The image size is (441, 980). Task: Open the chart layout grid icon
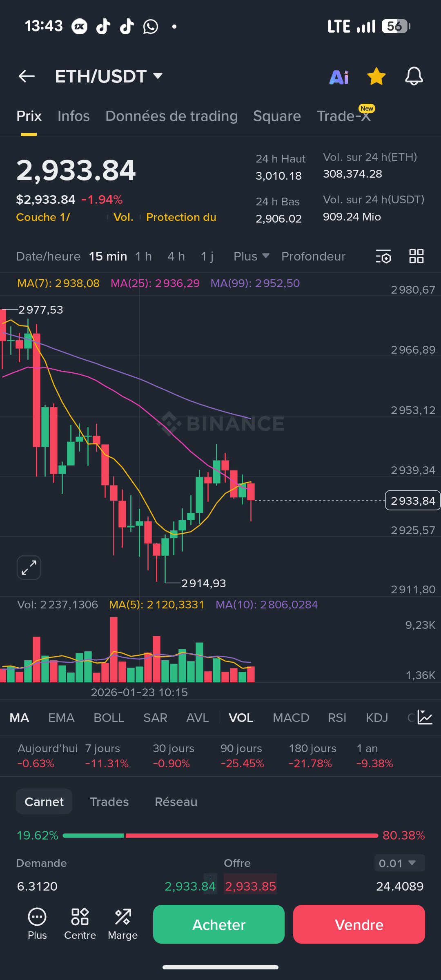pyautogui.click(x=416, y=256)
